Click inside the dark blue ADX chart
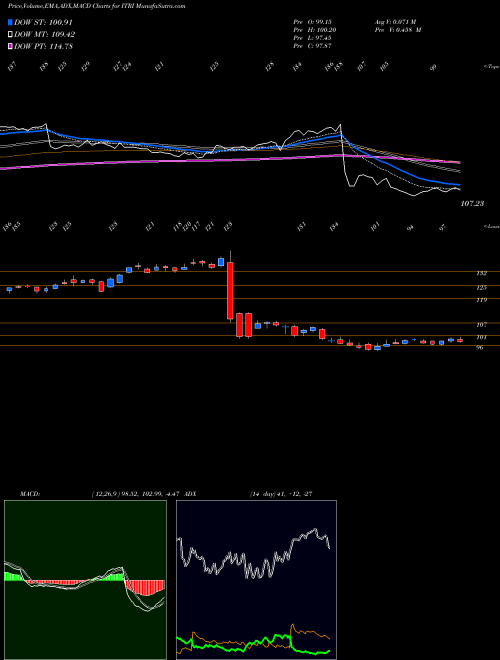Viewport: 500px width, 660px height. [256, 580]
